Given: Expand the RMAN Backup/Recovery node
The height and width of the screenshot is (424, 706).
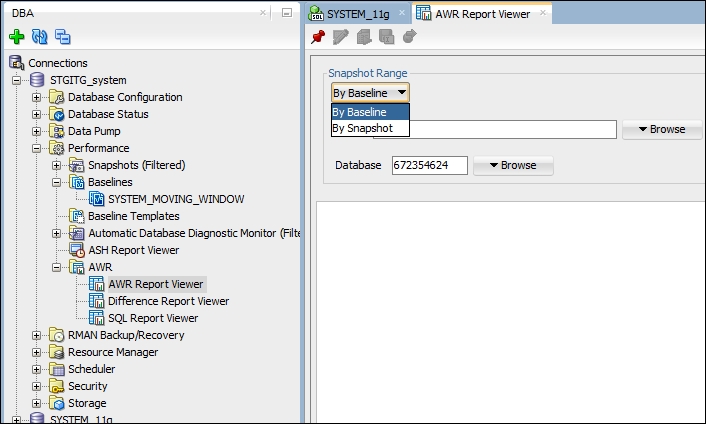Looking at the screenshot, I should tap(36, 335).
